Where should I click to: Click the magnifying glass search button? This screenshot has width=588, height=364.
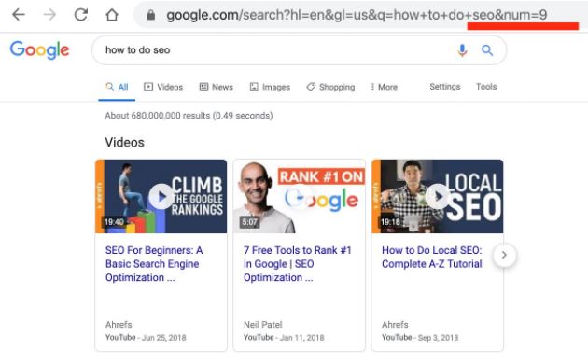[x=487, y=49]
